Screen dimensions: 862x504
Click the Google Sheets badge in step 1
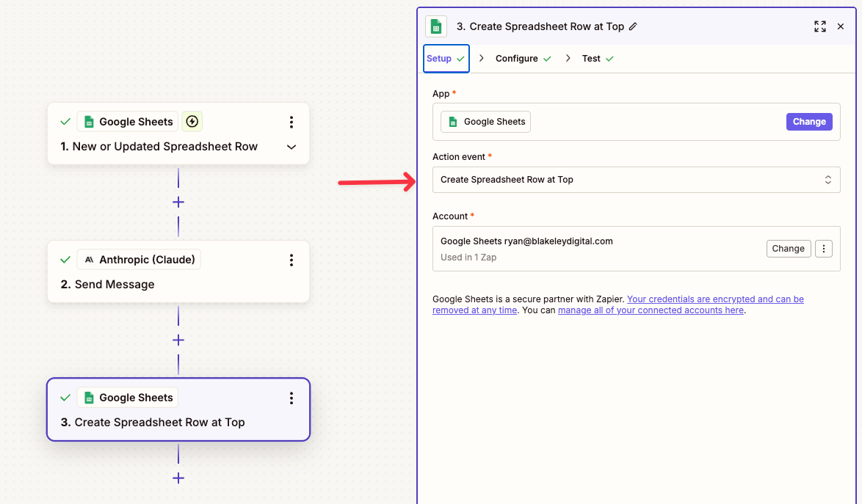point(128,121)
